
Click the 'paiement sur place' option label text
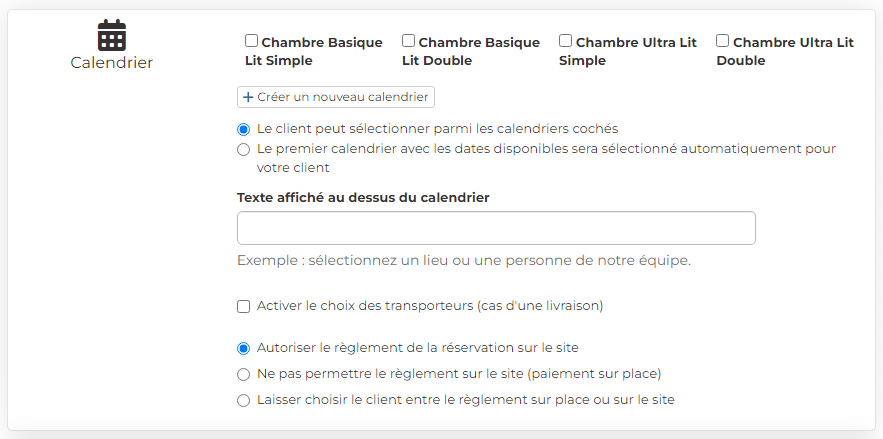coord(459,374)
